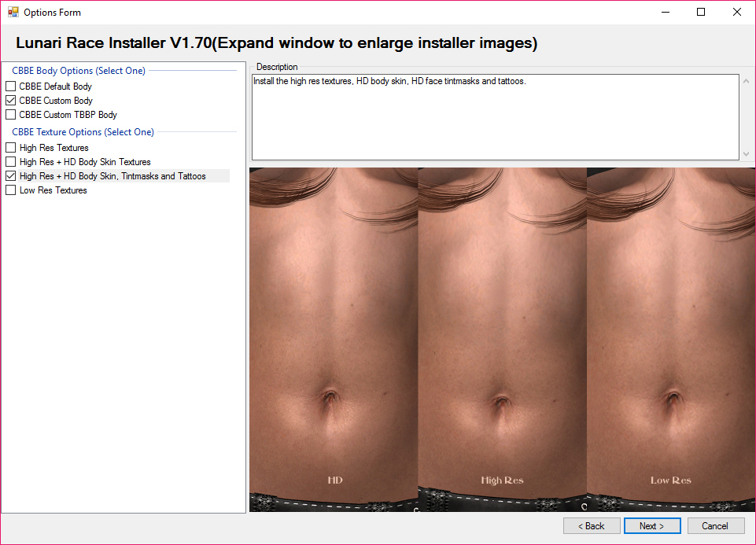Click the description scrollbar down arrow
This screenshot has width=756, height=545.
point(746,153)
